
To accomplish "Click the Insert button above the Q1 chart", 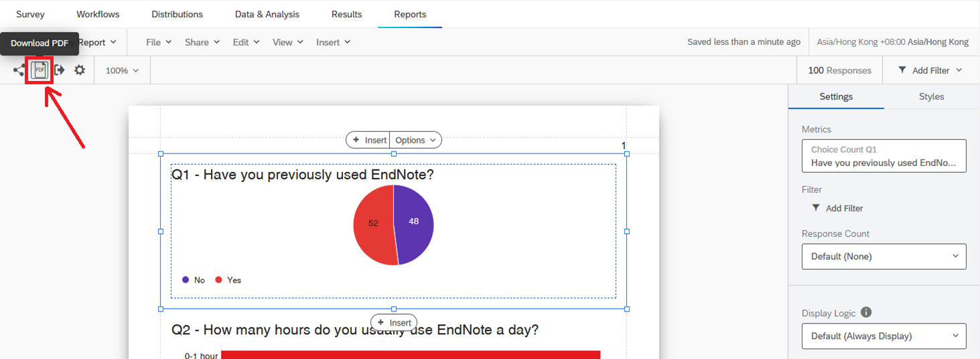I will click(x=368, y=140).
